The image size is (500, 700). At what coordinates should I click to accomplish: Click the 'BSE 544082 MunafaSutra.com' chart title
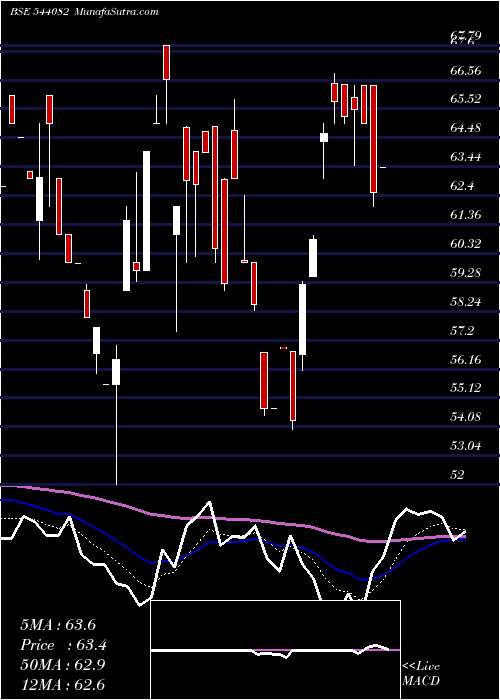pyautogui.click(x=84, y=12)
